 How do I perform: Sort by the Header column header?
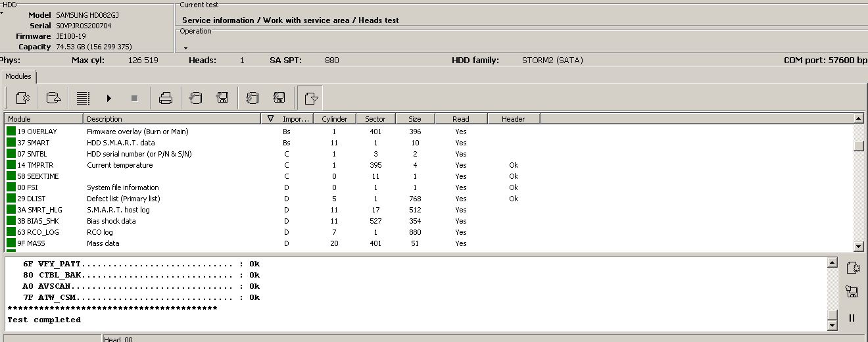click(x=514, y=119)
